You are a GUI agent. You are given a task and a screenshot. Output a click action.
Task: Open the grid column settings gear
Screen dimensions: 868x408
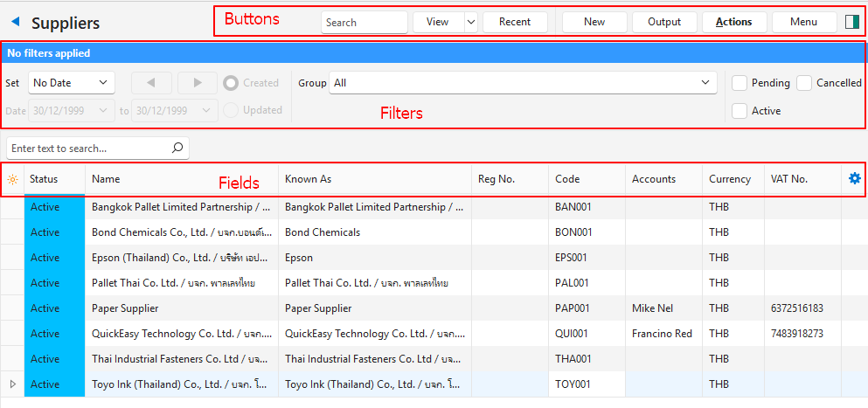tap(854, 178)
